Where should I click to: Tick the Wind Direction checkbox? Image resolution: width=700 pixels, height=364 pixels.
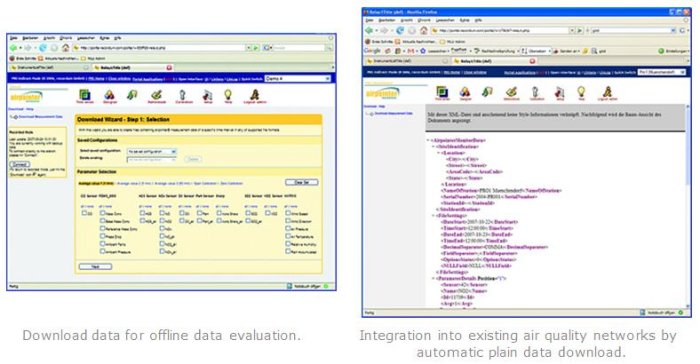point(288,221)
